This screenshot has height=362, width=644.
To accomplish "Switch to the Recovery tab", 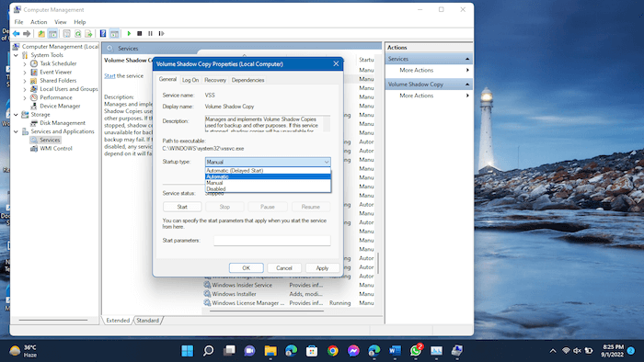I will (x=215, y=80).
